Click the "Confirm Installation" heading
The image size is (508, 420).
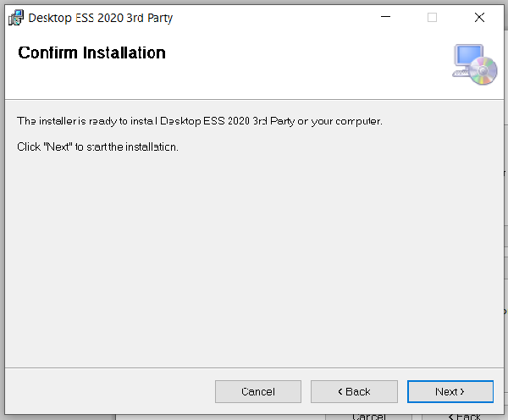pyautogui.click(x=91, y=53)
